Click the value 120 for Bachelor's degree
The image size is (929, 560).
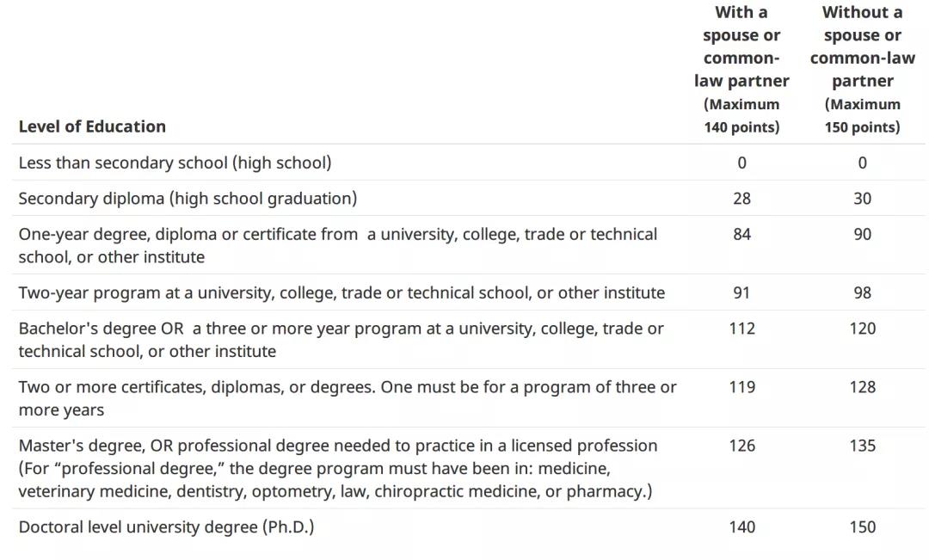[x=863, y=329]
